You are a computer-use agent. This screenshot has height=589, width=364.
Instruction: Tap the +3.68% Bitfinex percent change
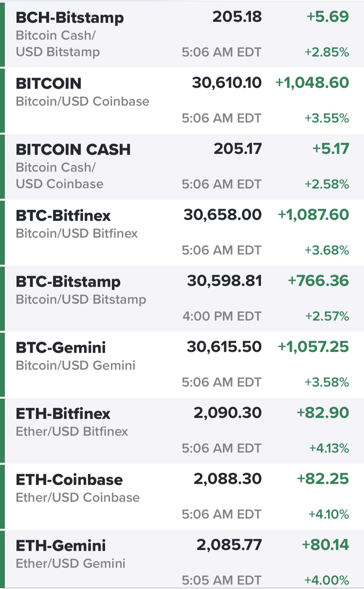pos(327,250)
